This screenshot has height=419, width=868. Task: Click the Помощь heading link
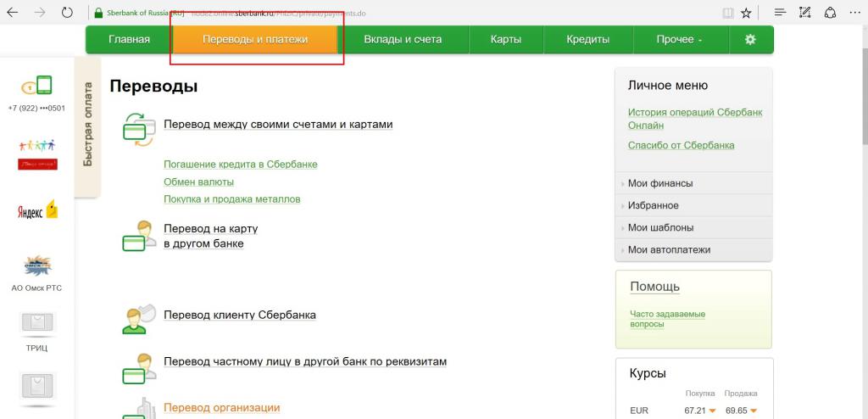point(655,287)
